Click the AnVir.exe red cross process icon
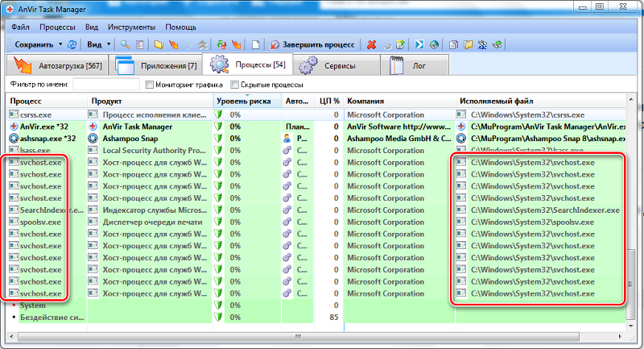Image resolution: width=644 pixels, height=349 pixels. (x=14, y=127)
